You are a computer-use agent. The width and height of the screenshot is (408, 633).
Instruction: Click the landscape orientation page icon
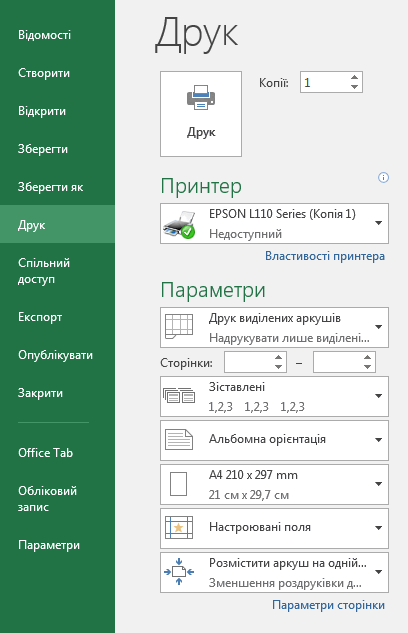[x=179, y=440]
